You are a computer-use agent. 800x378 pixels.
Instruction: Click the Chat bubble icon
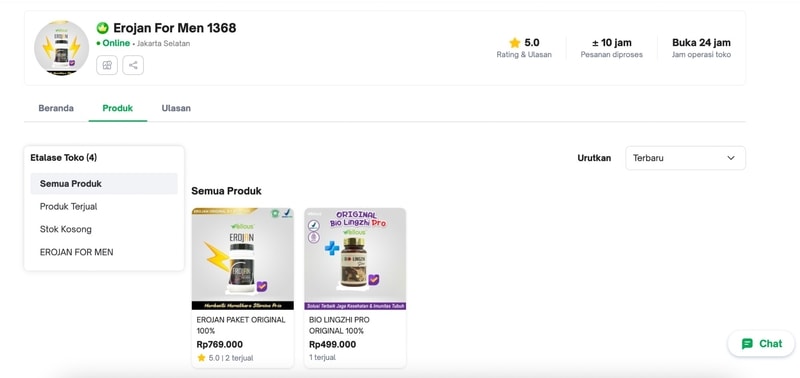click(747, 344)
